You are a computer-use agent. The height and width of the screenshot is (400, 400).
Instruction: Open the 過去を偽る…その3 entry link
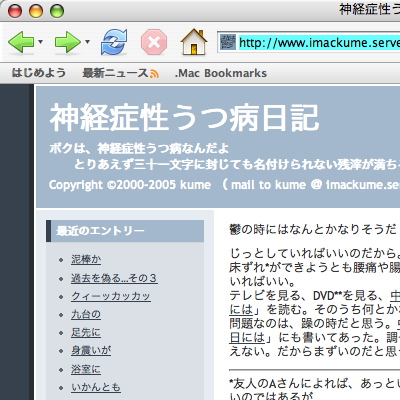[114, 278]
